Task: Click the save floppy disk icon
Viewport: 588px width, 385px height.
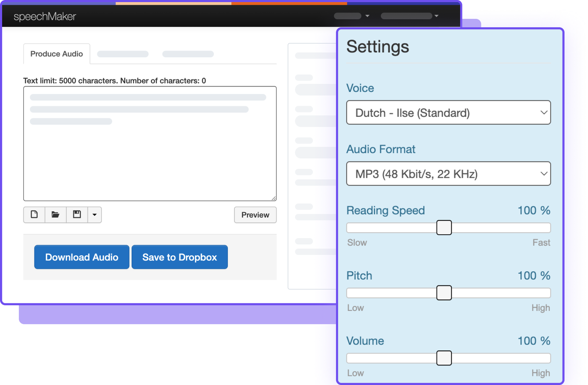Action: tap(77, 215)
